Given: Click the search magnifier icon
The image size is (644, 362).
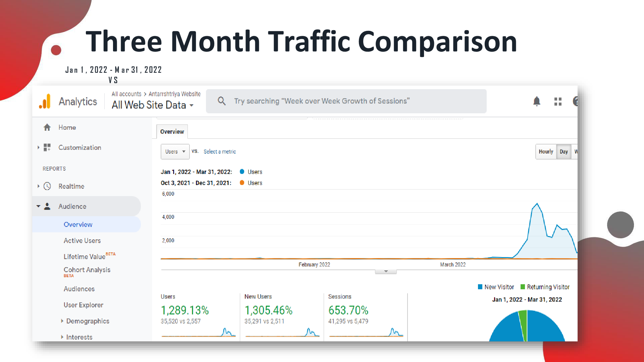Looking at the screenshot, I should coord(221,101).
